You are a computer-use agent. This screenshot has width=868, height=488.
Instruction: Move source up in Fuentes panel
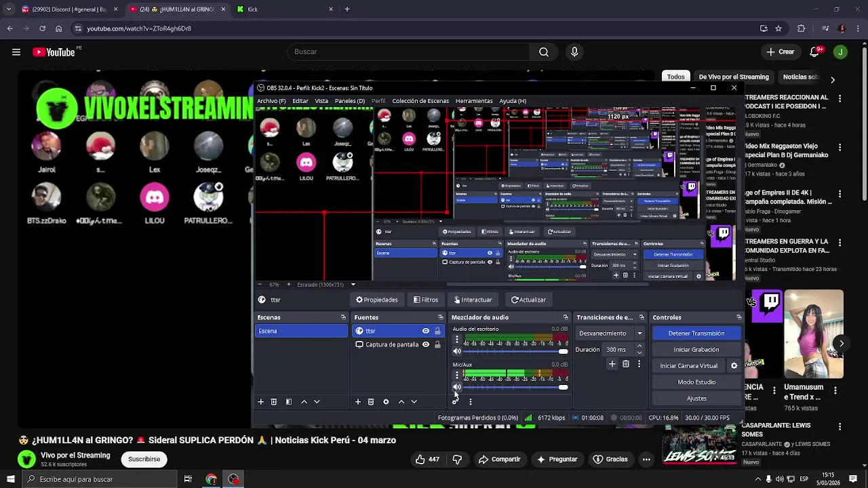401,402
